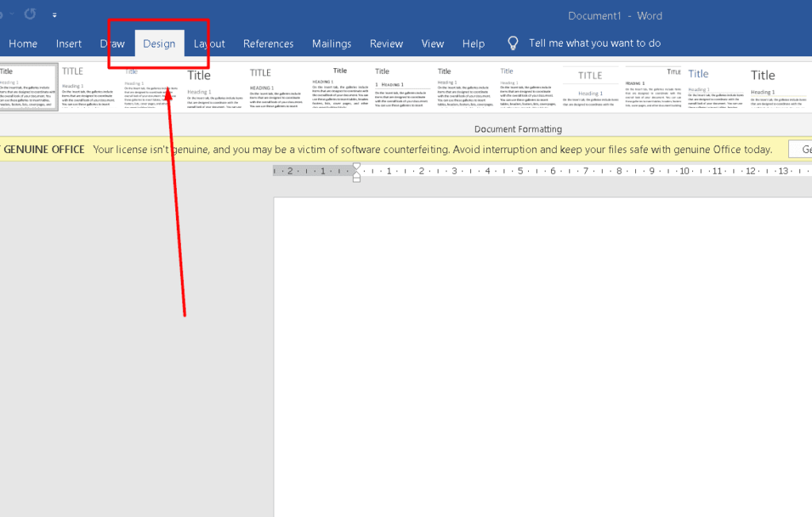
Task: Click the Redo arrow in quick access toolbar
Action: (30, 14)
